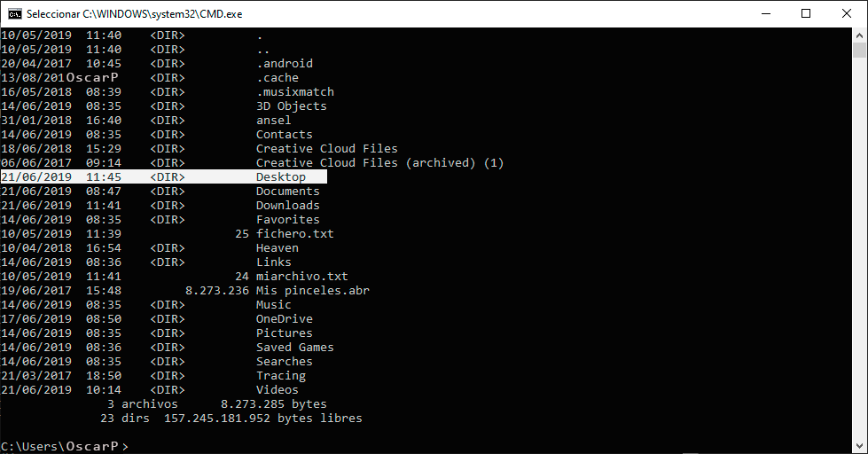Viewport: 868px width, 454px height.
Task: Click the Creative Cloud Files (archived) entry
Action: pyautogui.click(x=379, y=163)
